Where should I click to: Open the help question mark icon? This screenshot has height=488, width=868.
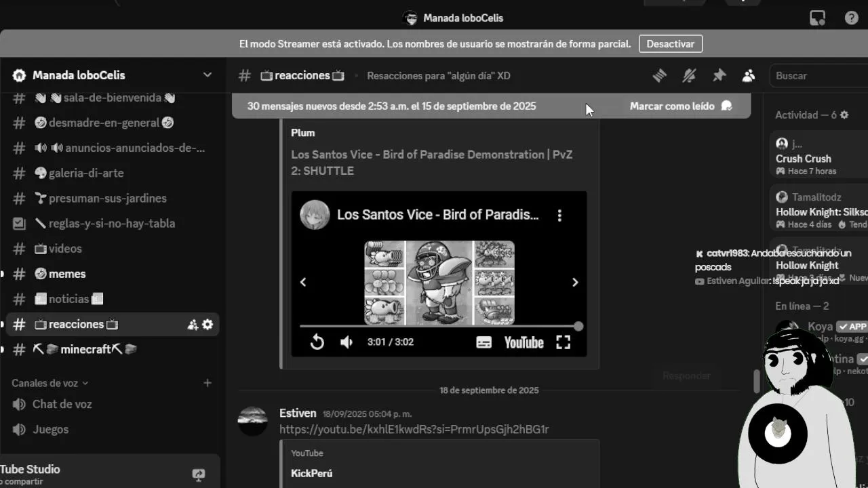pyautogui.click(x=852, y=18)
